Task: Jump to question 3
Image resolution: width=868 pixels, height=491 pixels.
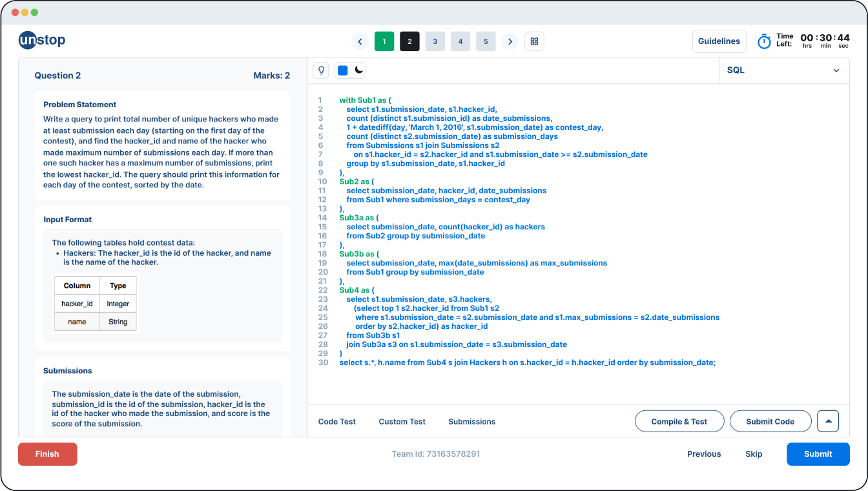Action: (435, 41)
